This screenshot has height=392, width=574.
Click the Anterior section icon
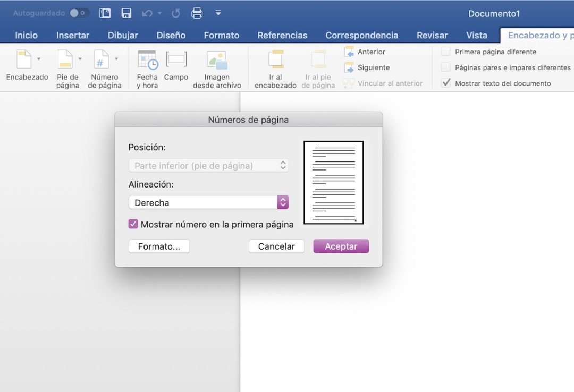click(349, 52)
